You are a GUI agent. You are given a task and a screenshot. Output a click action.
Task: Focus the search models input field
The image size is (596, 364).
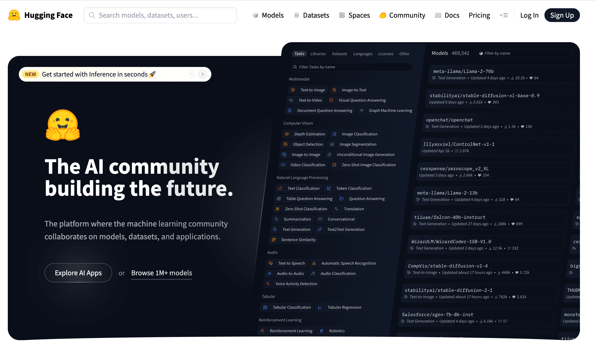(165, 15)
